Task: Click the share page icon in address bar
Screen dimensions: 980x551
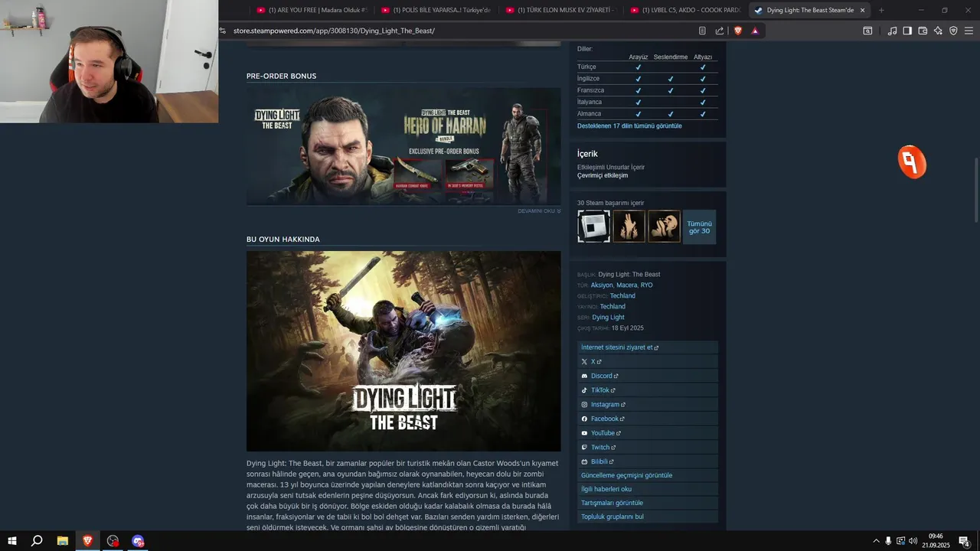Action: (720, 31)
